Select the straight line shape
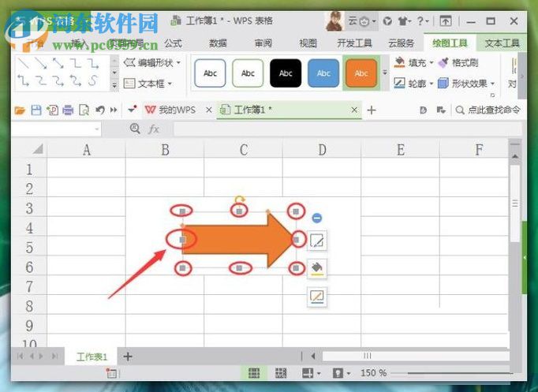The image size is (538, 392). pos(24,63)
